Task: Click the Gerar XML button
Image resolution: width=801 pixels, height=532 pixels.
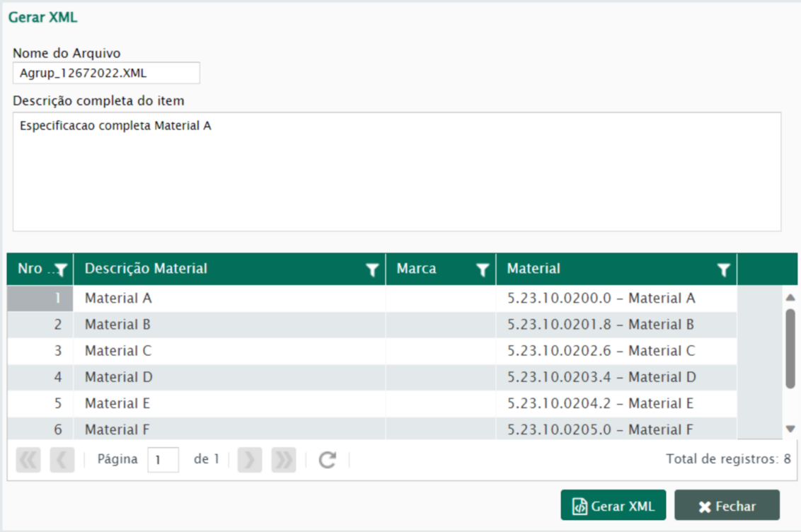Action: click(613, 506)
